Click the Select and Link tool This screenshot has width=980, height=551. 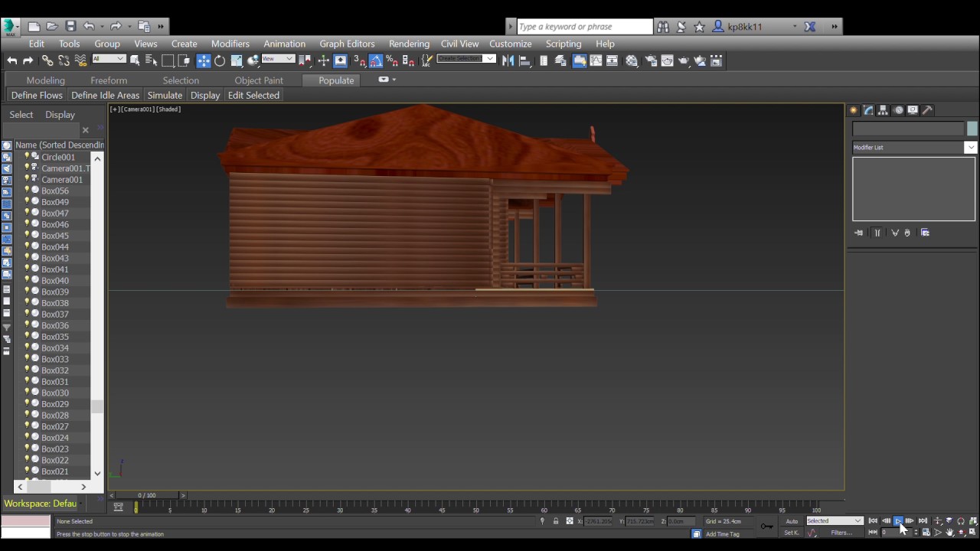tap(47, 60)
